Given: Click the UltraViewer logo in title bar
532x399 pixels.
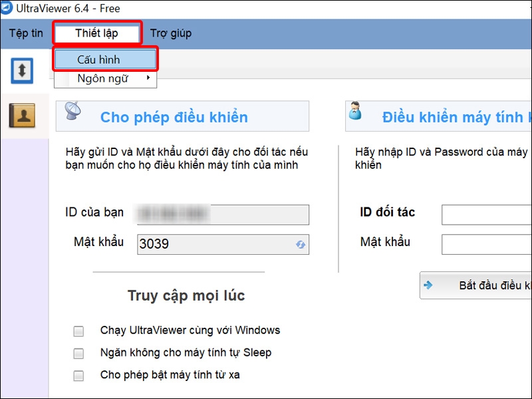Looking at the screenshot, I should 6,7.
